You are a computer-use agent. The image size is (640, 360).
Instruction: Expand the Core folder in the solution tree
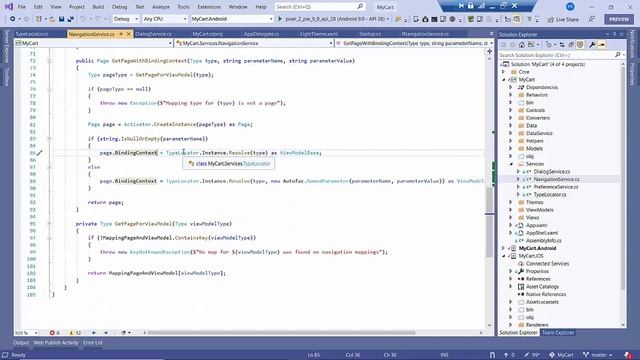pos(503,72)
